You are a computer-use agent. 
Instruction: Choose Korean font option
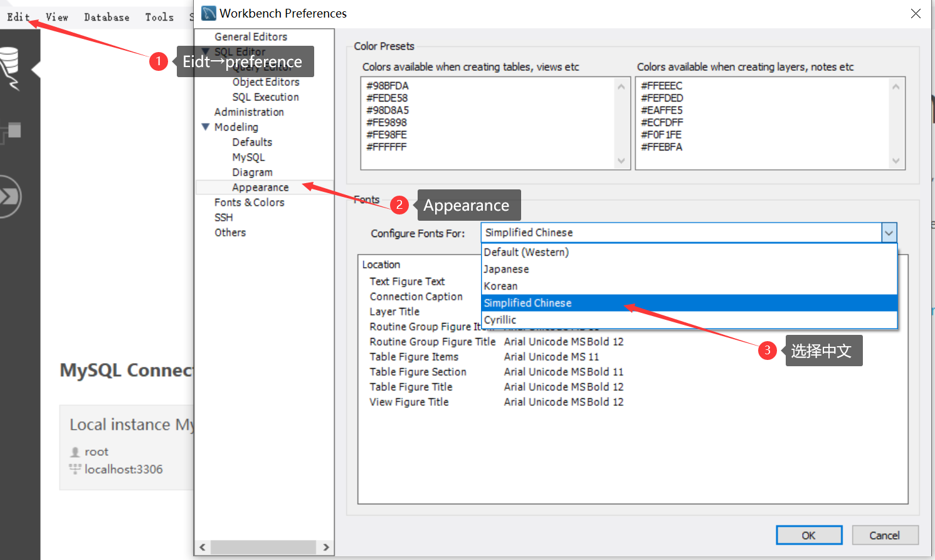click(x=689, y=286)
